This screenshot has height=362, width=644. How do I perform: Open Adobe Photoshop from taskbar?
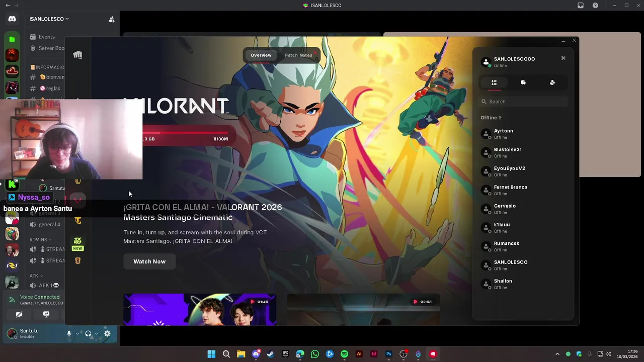click(x=388, y=354)
